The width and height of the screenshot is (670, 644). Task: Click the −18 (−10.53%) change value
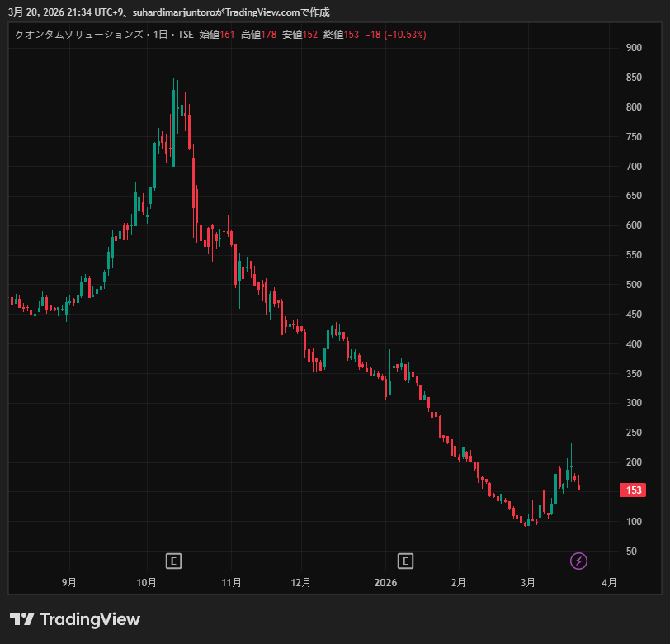[x=396, y=35]
